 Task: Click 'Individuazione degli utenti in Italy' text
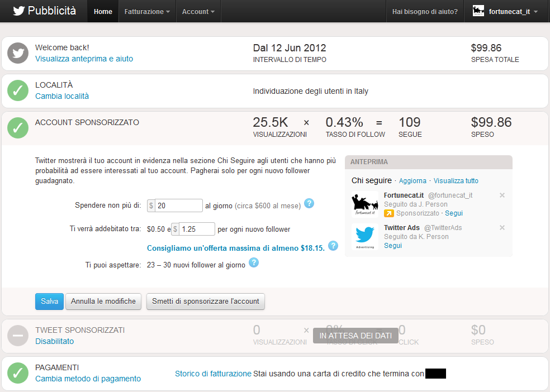click(x=311, y=91)
